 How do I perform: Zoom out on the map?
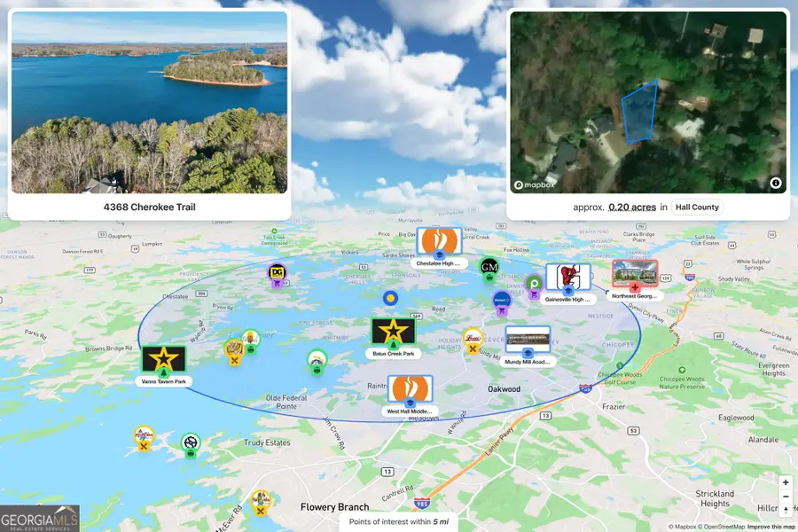786,497
